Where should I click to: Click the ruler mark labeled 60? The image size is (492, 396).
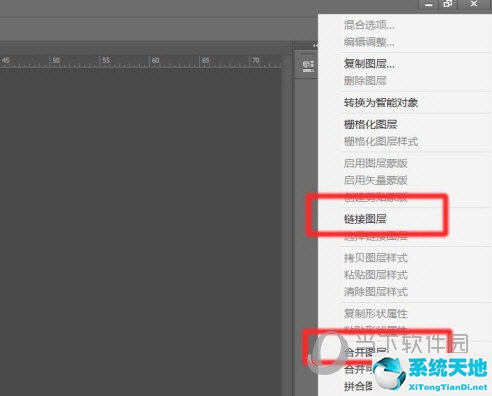pos(155,60)
